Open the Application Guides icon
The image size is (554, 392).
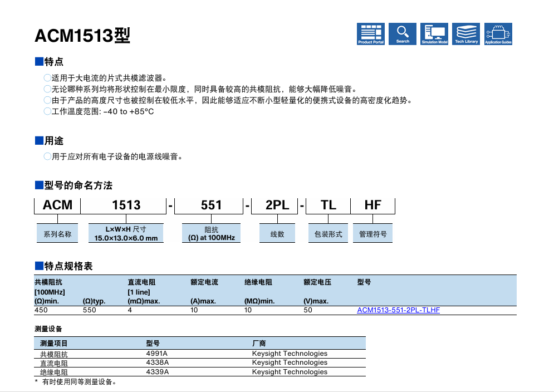tap(498, 34)
